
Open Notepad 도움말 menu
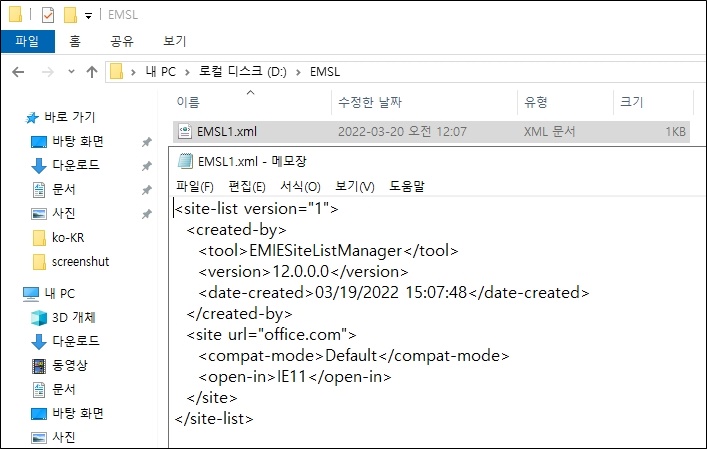[407, 186]
